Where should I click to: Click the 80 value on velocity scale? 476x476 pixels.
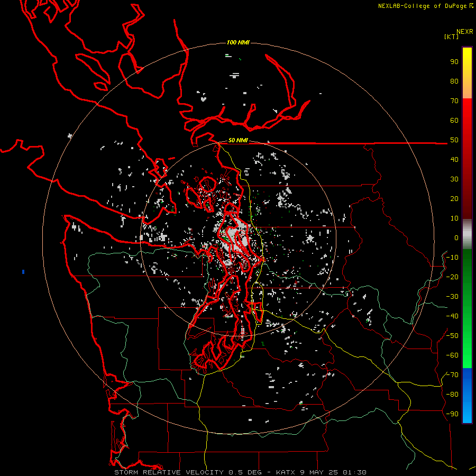[454, 81]
